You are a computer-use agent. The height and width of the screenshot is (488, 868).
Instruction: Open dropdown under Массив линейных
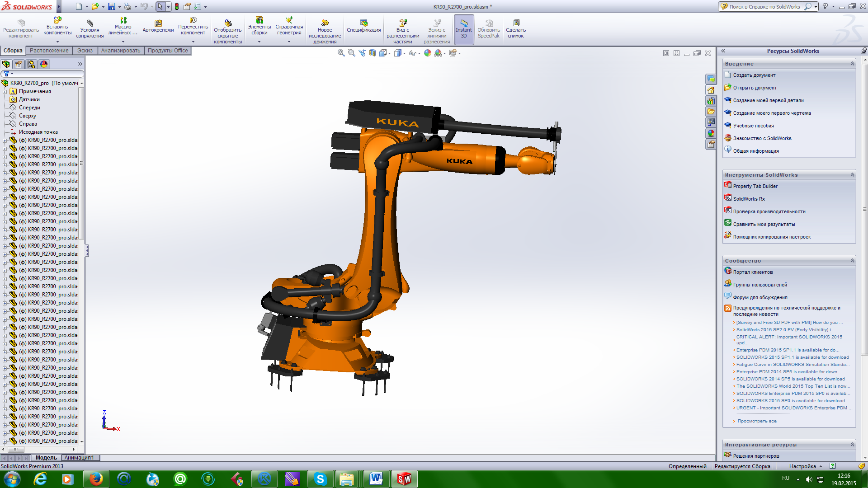123,42
